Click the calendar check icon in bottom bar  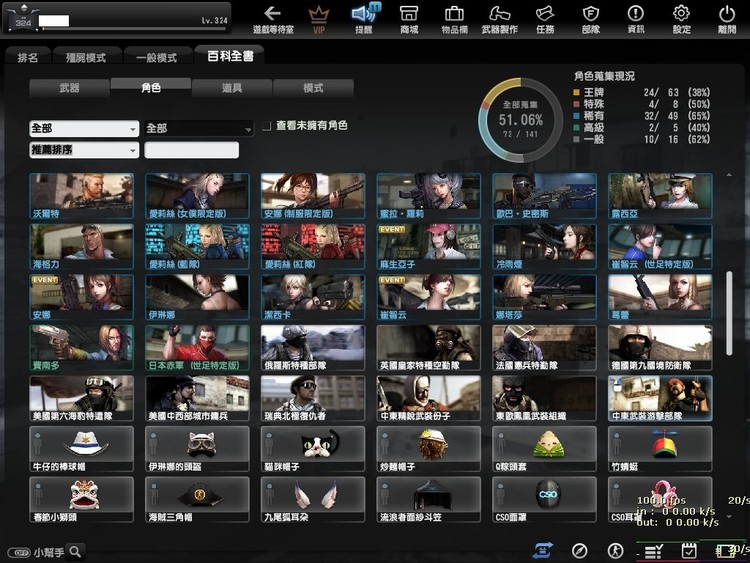(x=689, y=551)
